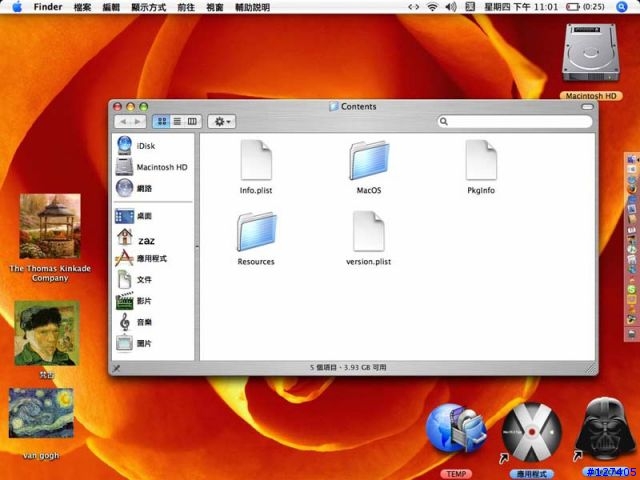Viewport: 640px width, 480px height.
Task: Open the battery status menu
Action: coord(585,7)
